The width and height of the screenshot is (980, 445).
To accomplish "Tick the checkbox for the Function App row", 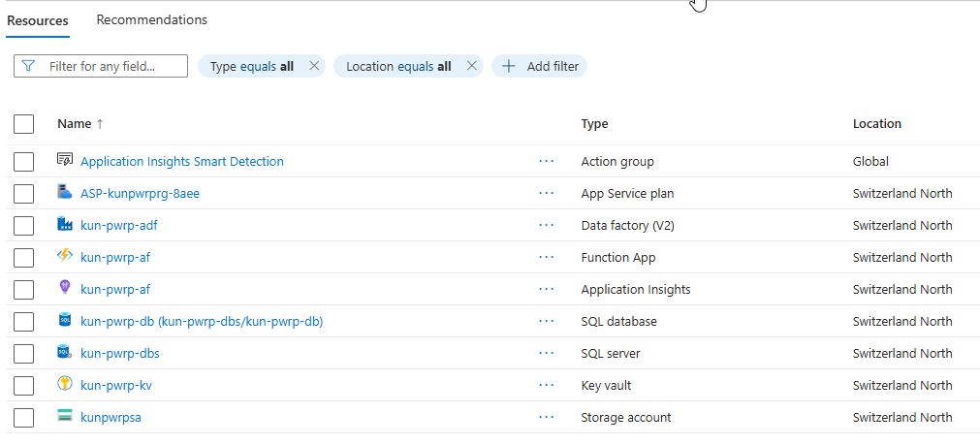I will pyautogui.click(x=24, y=258).
